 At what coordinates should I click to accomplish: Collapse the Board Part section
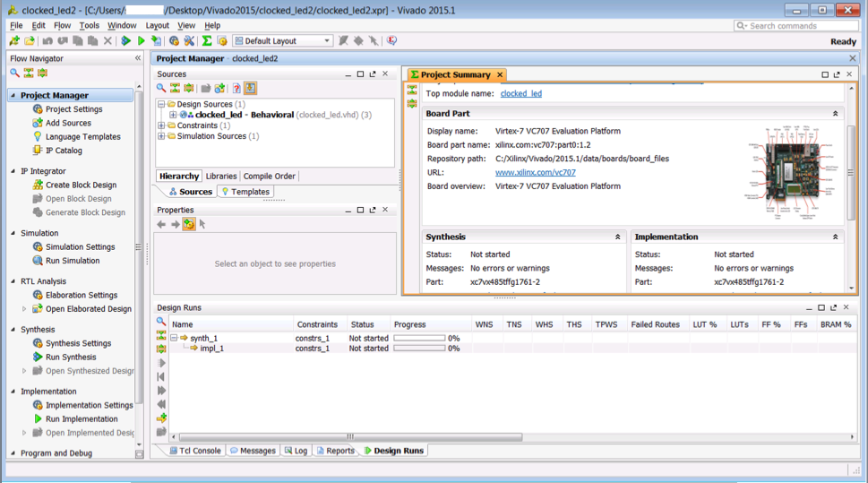coord(836,114)
